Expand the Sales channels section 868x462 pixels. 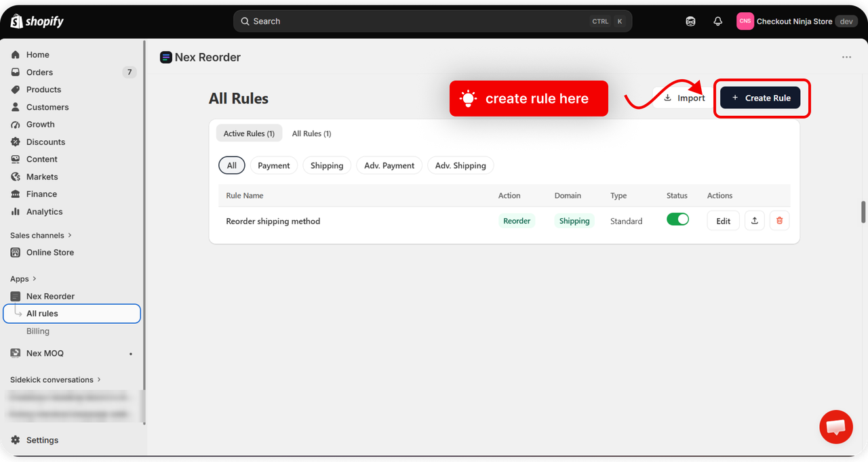click(x=41, y=236)
